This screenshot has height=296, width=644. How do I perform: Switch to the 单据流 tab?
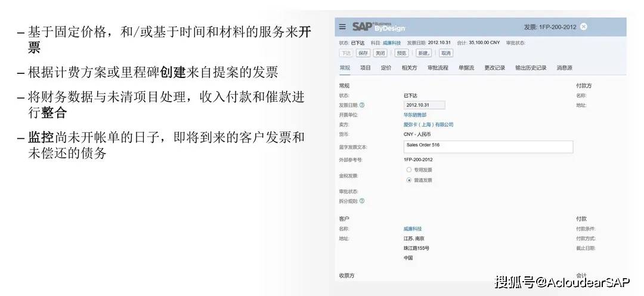click(466, 68)
